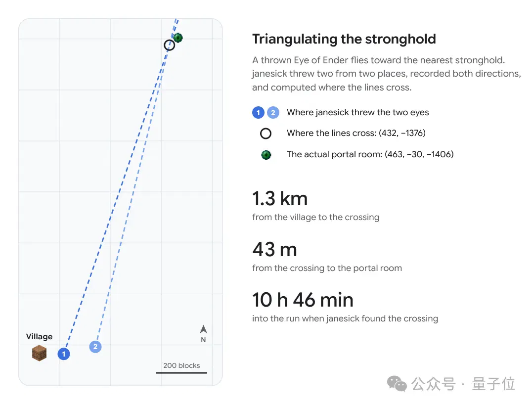Click the 10 h 46 min statistic
Image resolution: width=532 pixels, height=405 pixels.
tap(303, 300)
